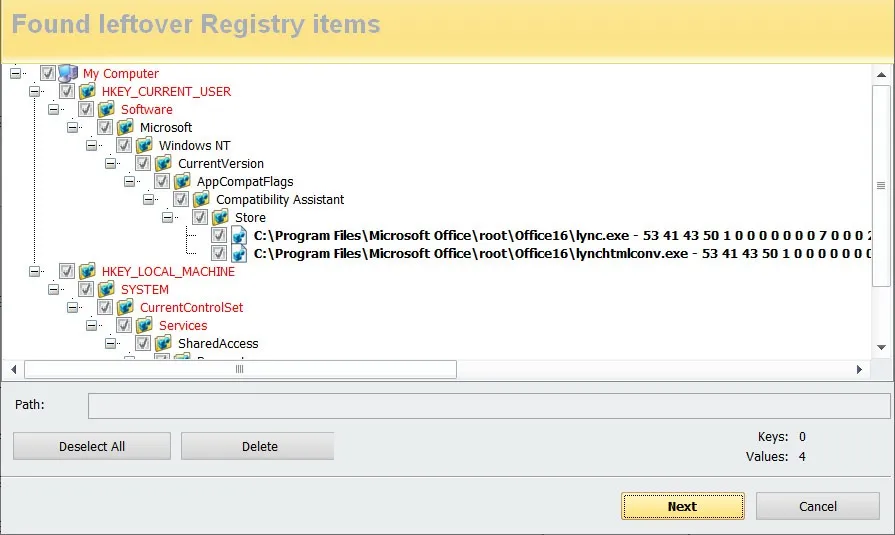Uncheck the lynchtmlconv.exe value checkbox

(219, 253)
